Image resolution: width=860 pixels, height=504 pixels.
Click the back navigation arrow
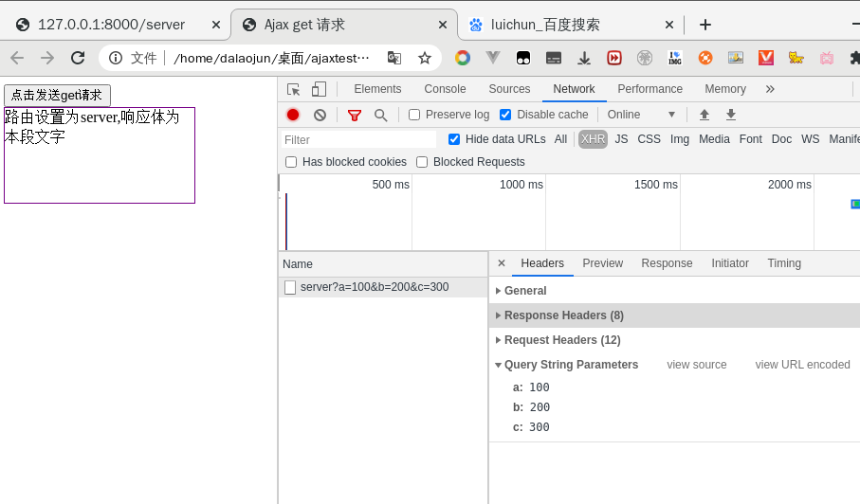[17, 58]
